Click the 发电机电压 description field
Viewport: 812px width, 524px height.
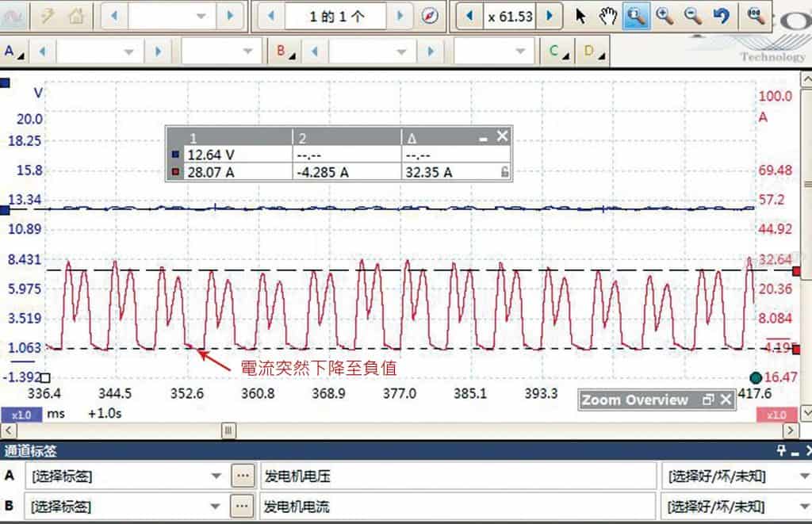[458, 476]
